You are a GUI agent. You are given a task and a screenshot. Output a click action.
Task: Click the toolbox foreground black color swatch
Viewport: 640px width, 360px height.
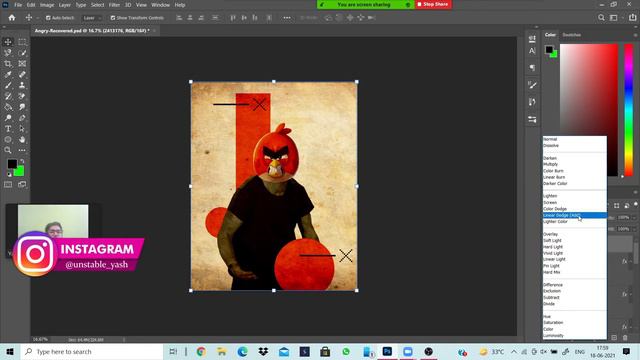[12, 163]
